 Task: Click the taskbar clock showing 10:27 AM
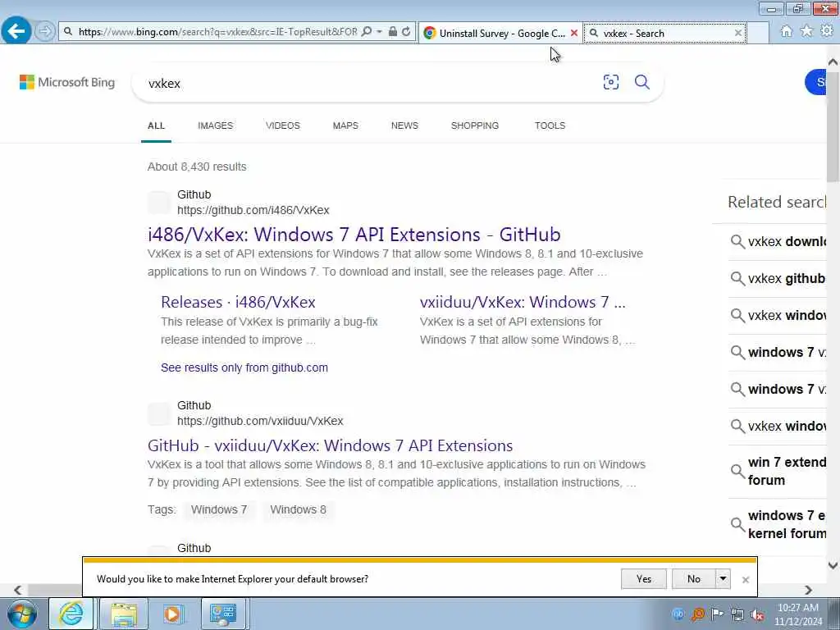click(x=797, y=614)
